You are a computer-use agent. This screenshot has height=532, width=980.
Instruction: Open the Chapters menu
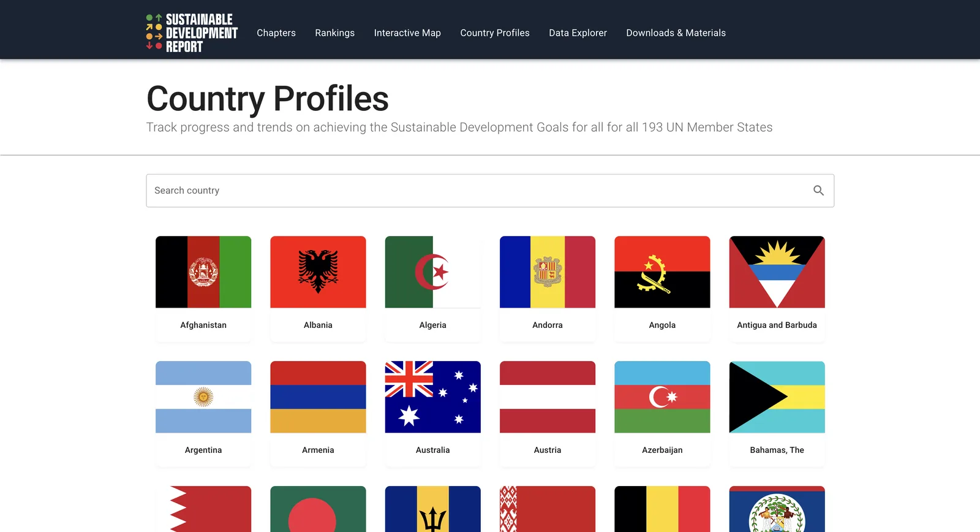tap(276, 33)
